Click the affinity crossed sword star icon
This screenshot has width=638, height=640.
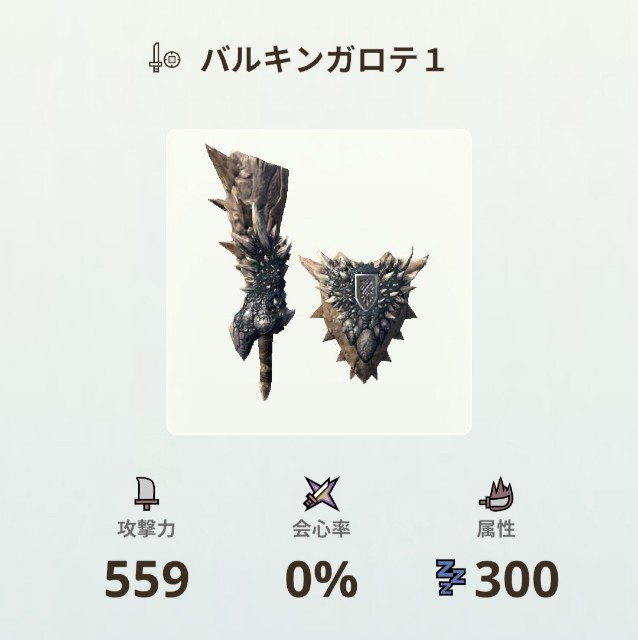(x=322, y=493)
